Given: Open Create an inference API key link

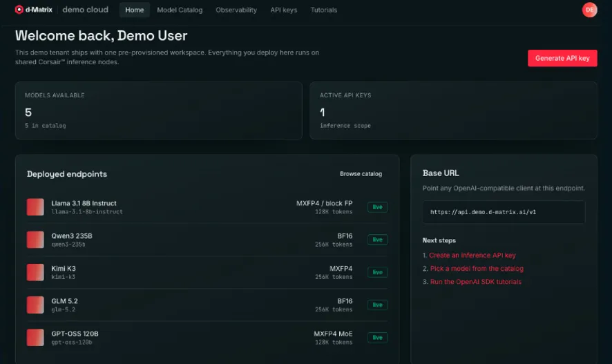Looking at the screenshot, I should tap(472, 255).
